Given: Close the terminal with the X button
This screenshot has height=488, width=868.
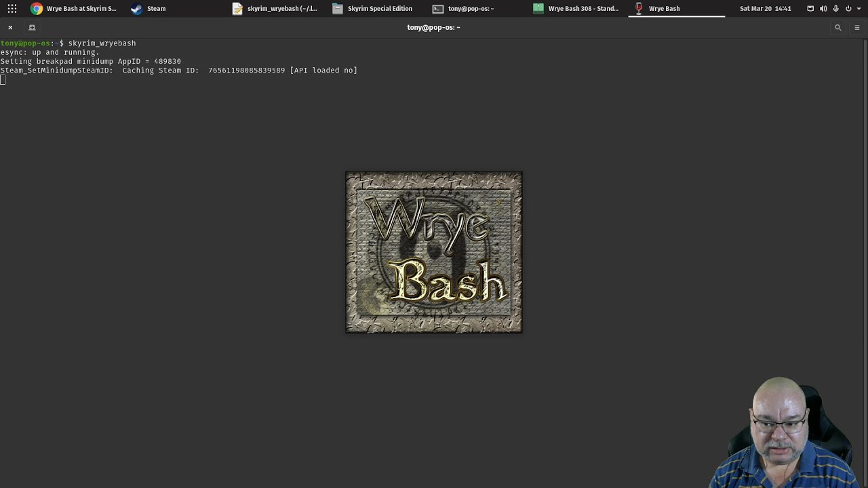Looking at the screenshot, I should coord(10,28).
